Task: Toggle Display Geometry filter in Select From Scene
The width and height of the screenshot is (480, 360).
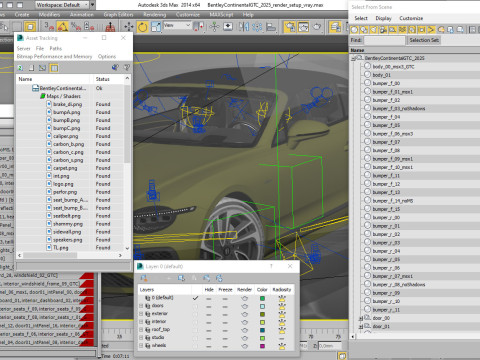Action: click(354, 30)
